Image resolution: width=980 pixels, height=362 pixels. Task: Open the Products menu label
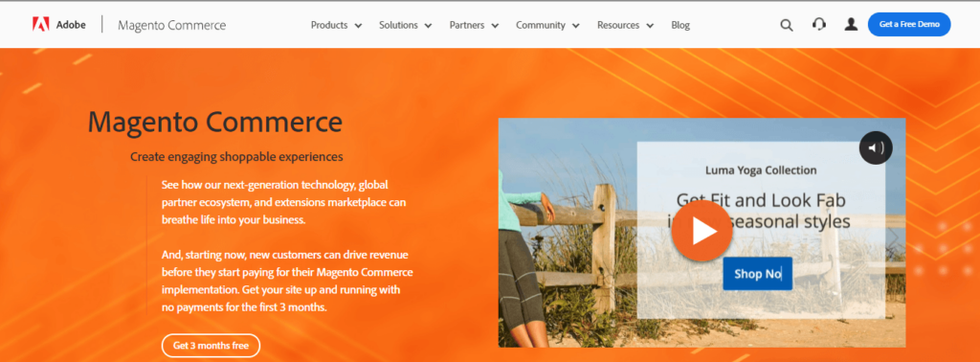(x=329, y=25)
